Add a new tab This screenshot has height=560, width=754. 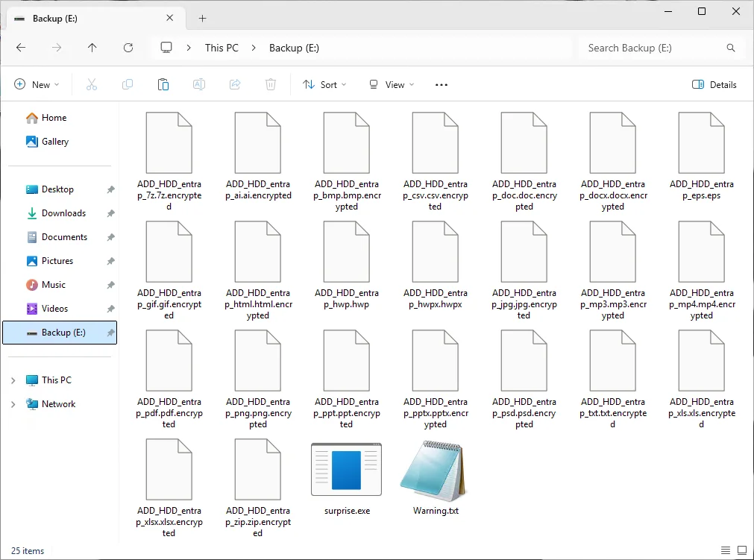(x=202, y=19)
